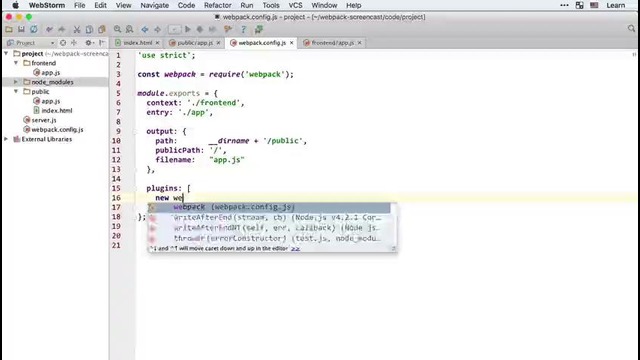Click the Find magnifier icon

118,29
